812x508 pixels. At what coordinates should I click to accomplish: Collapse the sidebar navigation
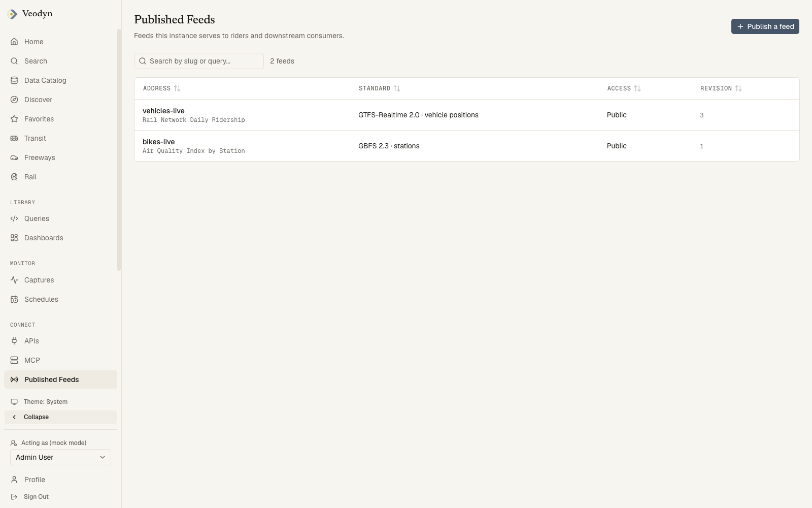pyautogui.click(x=60, y=417)
